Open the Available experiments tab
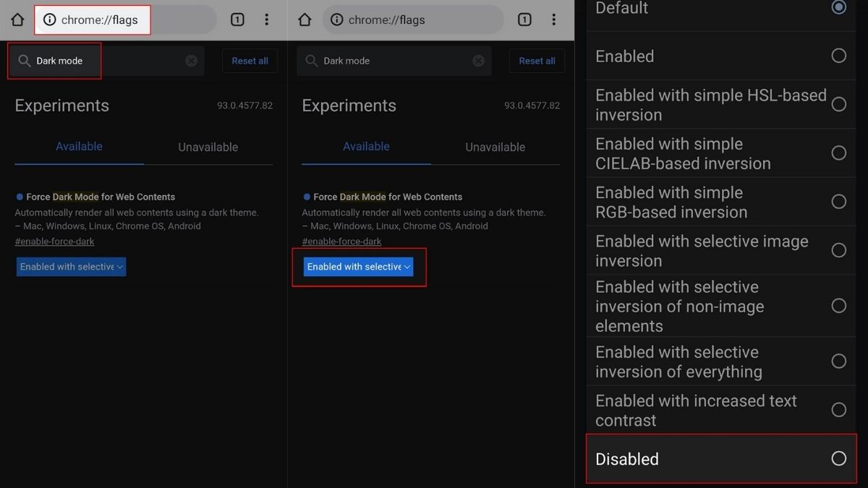The width and height of the screenshot is (868, 488). (x=78, y=147)
